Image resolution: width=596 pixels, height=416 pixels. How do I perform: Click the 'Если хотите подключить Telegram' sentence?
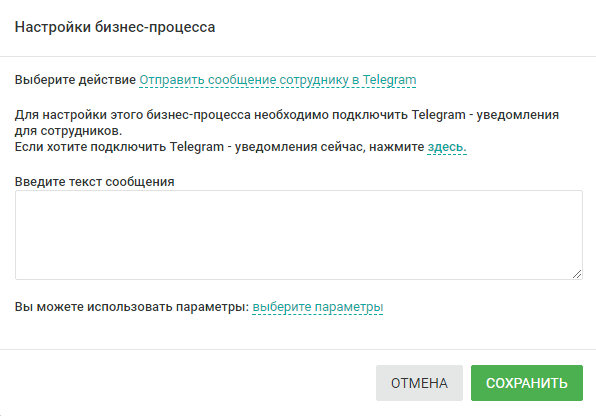[x=219, y=147]
